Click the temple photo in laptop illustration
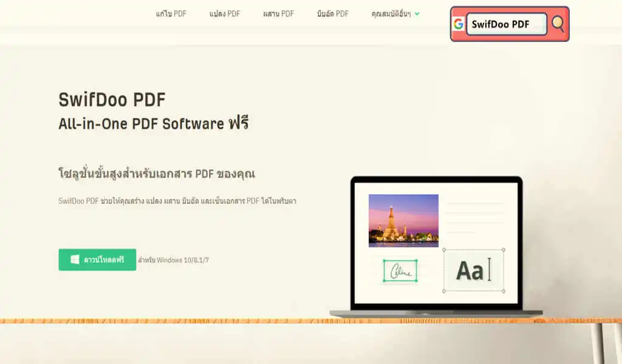Viewport: 622px width, 364px height. coord(403,221)
